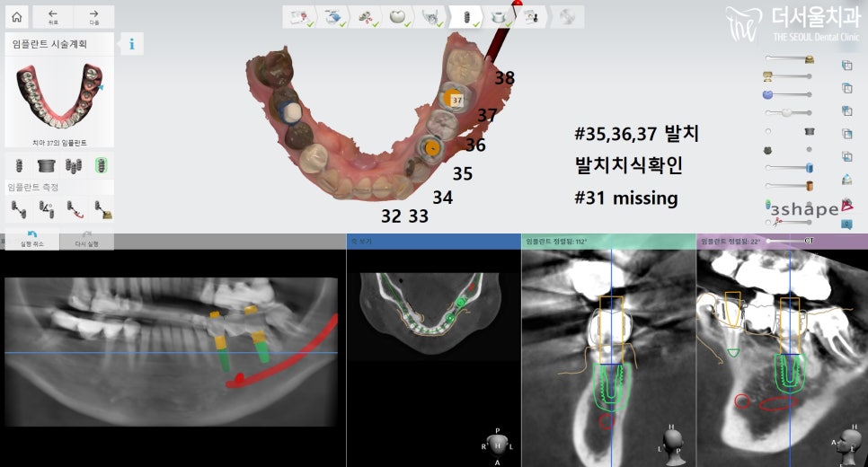Open the crown design workflow step
This screenshot has height=467, width=868.
[396, 16]
